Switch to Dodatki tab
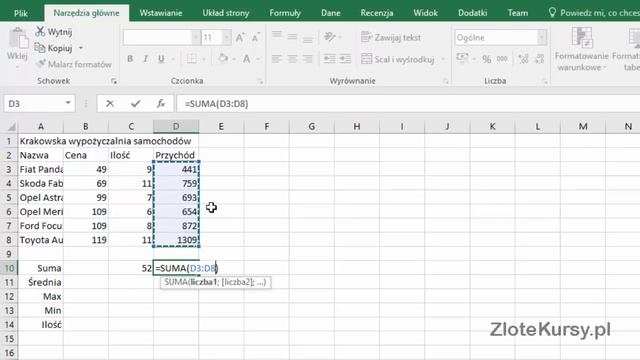640x360 pixels. (472, 13)
